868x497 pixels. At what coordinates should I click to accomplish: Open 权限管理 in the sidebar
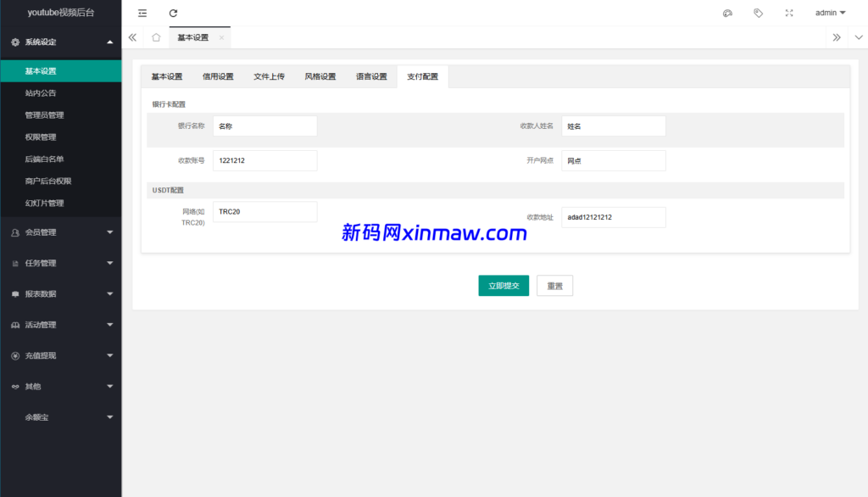61,137
